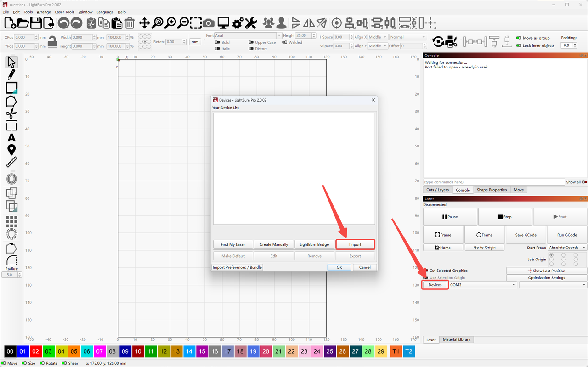Open Align Y dropdown set to Middle
The image size is (588, 367).
pyautogui.click(x=378, y=46)
